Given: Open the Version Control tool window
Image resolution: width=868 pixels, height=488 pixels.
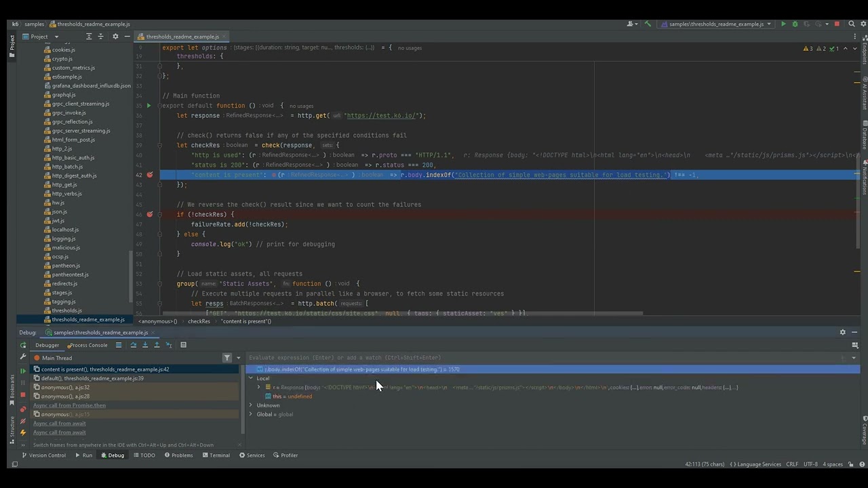Looking at the screenshot, I should (x=43, y=455).
